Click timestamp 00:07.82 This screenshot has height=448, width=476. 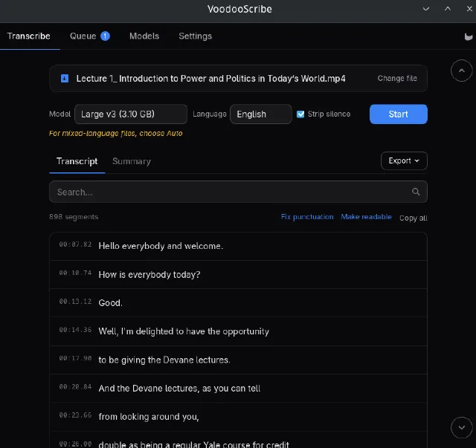(75, 244)
